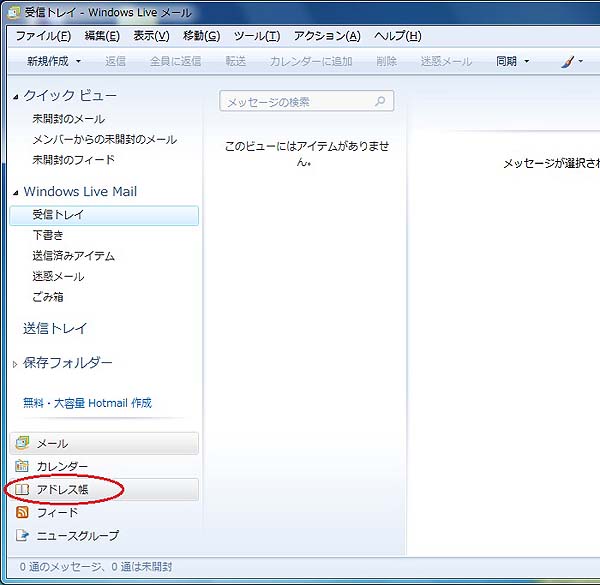Screen dimensions: 600x585
Task: Open the 新規作成 dropdown arrow
Action: 79,62
